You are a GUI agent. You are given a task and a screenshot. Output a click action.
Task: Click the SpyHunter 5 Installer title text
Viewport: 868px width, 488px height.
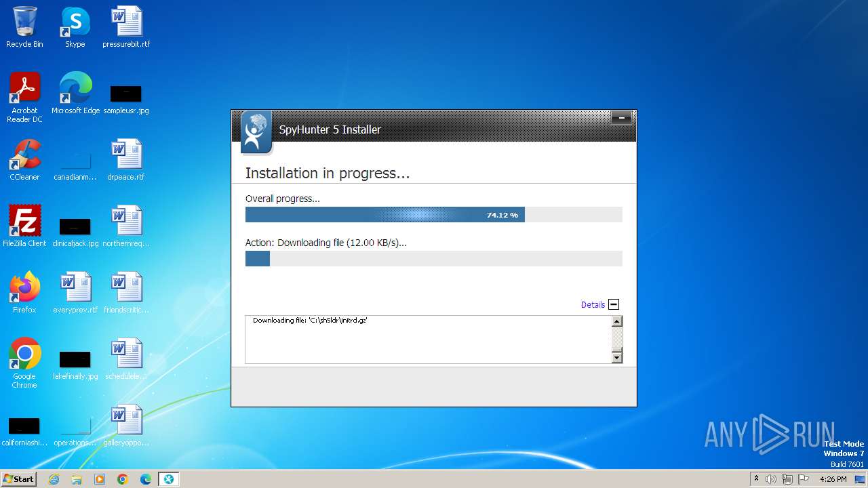tap(330, 129)
